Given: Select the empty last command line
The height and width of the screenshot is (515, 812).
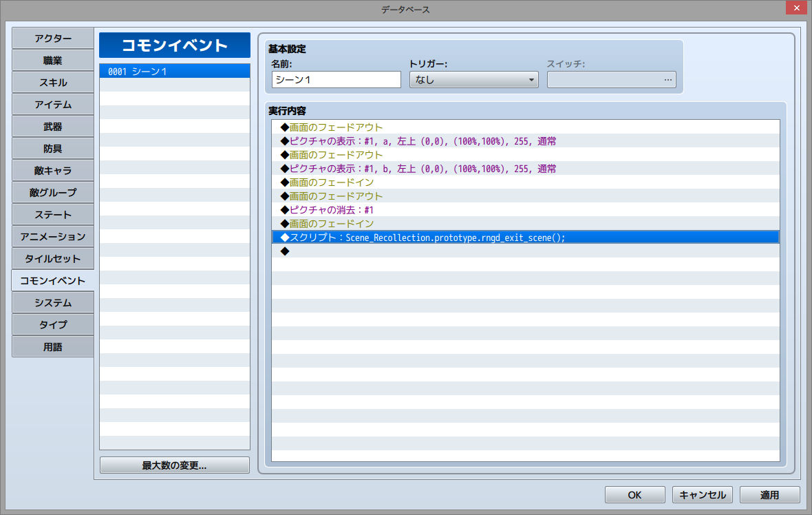Looking at the screenshot, I should point(526,251).
